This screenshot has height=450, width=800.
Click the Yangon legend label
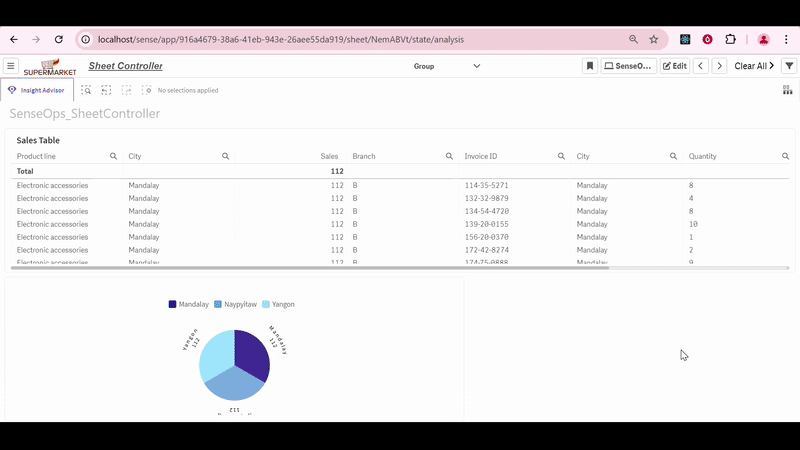pyautogui.click(x=283, y=304)
